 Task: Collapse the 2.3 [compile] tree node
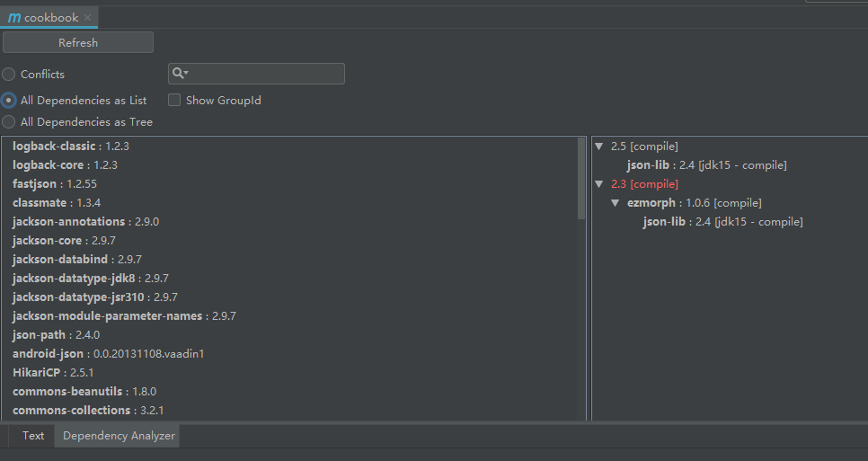(599, 183)
